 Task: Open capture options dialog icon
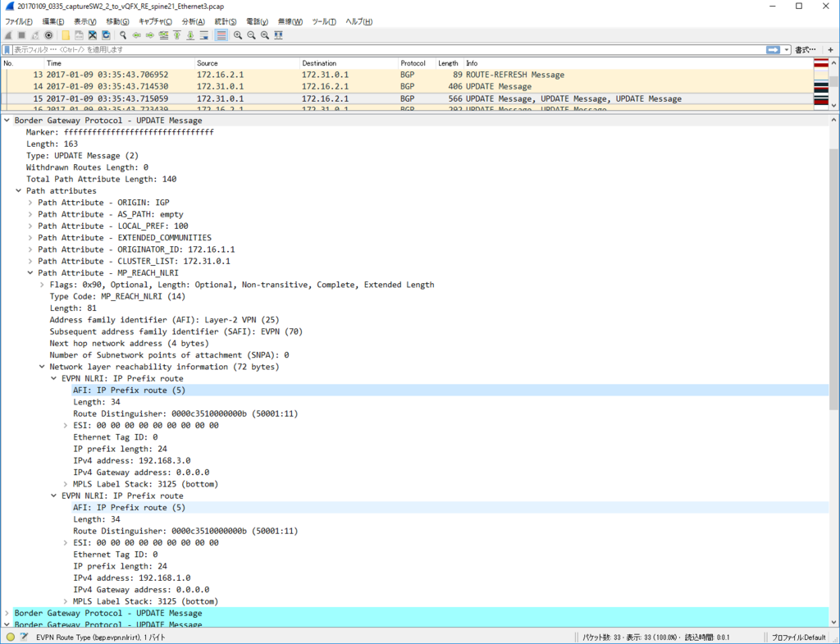point(48,35)
